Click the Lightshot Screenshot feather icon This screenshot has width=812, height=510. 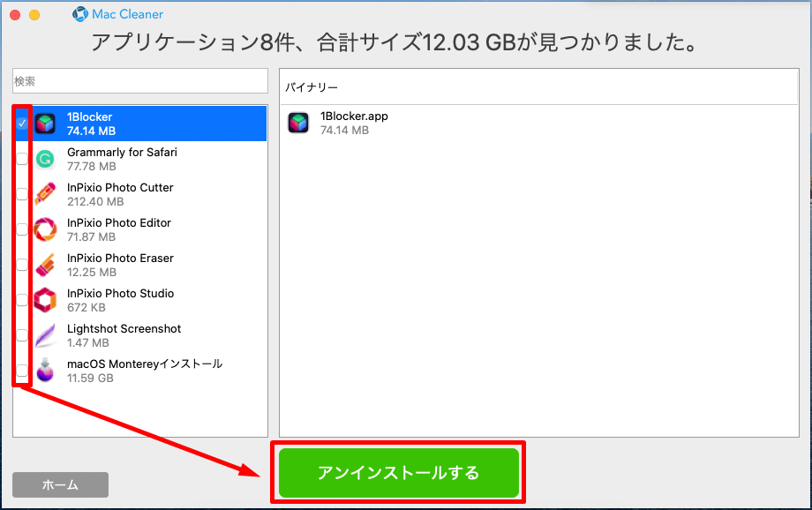point(45,335)
